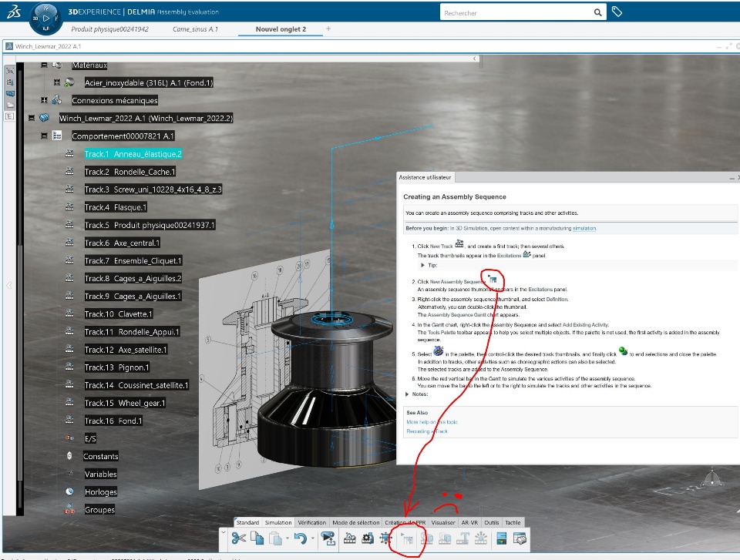Open the simulation link in help text

[584, 228]
